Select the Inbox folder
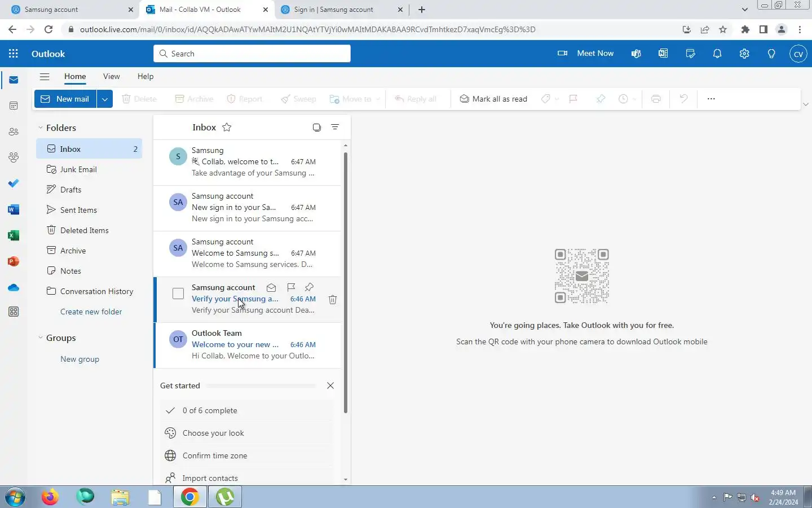Image resolution: width=812 pixels, height=508 pixels. (89, 149)
